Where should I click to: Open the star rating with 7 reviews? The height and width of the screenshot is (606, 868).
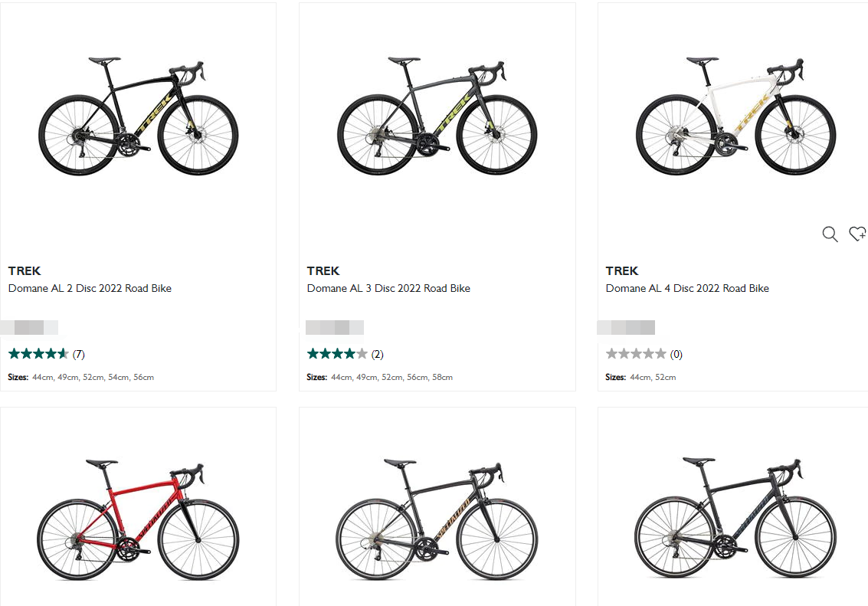(x=46, y=354)
